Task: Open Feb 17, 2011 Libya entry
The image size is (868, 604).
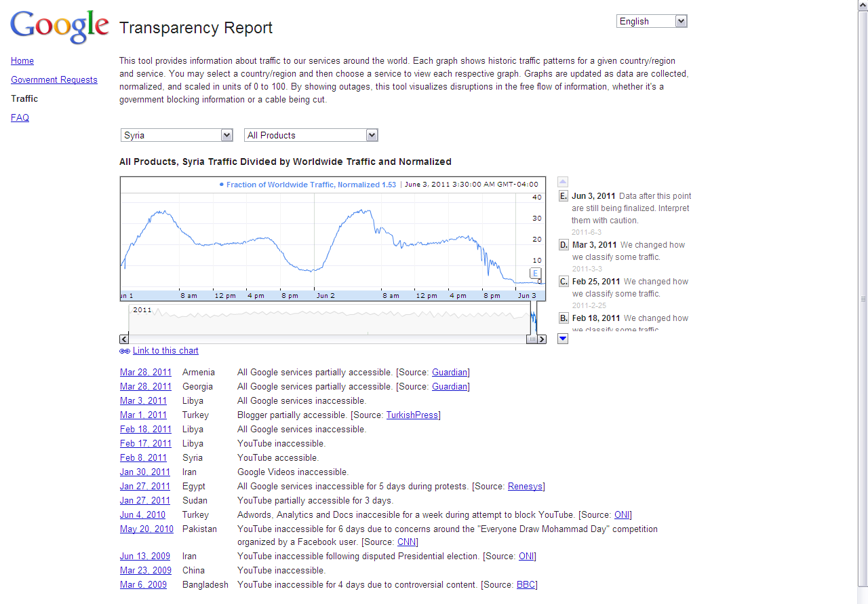Action: click(x=146, y=443)
